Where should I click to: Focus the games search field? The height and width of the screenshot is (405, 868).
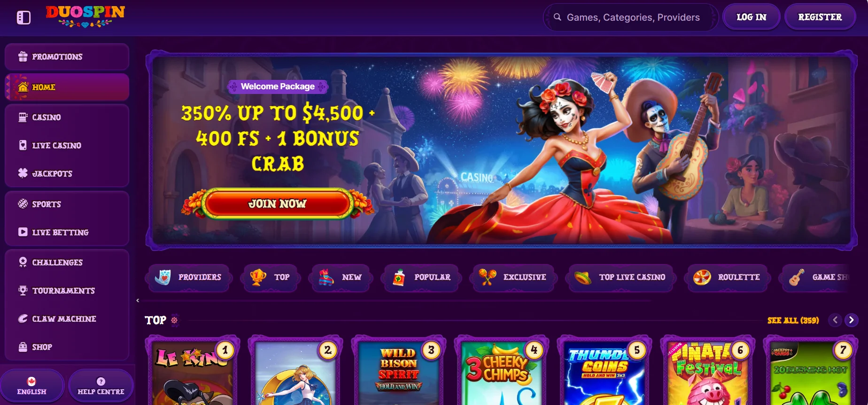click(631, 17)
